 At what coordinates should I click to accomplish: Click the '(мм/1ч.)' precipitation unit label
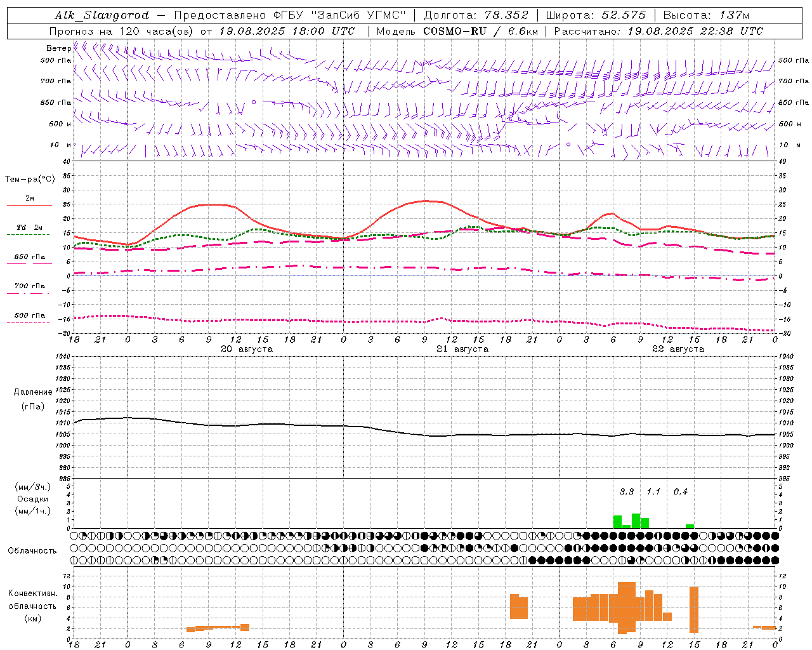pyautogui.click(x=32, y=511)
